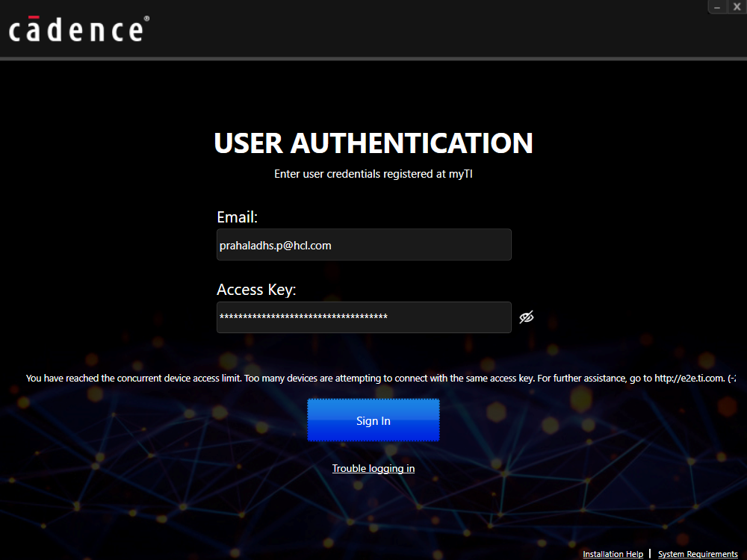The height and width of the screenshot is (560, 747).
Task: Click the Email input field
Action: 364,245
